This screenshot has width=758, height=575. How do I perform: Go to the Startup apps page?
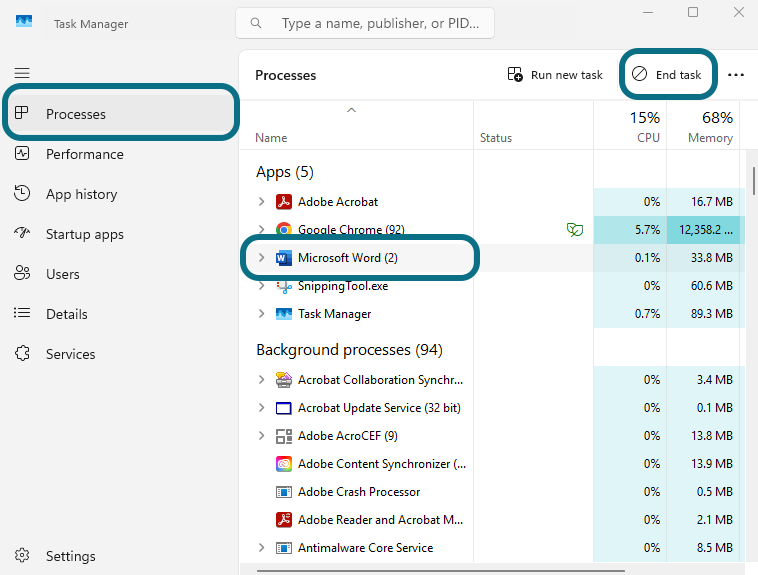(121, 234)
